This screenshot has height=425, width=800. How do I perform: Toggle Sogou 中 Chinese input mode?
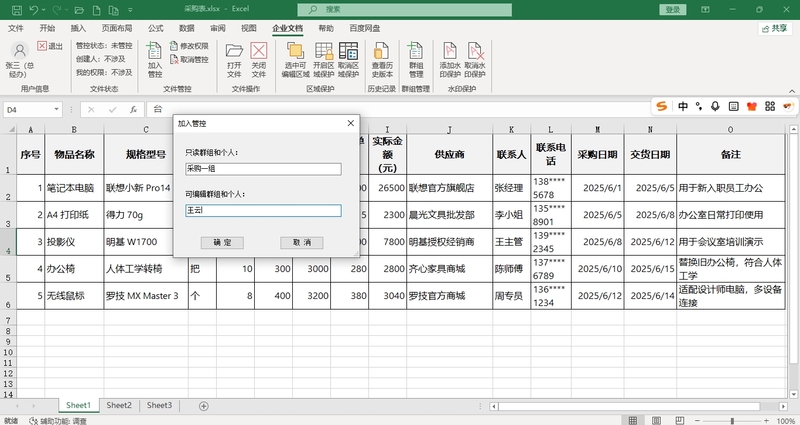683,106
